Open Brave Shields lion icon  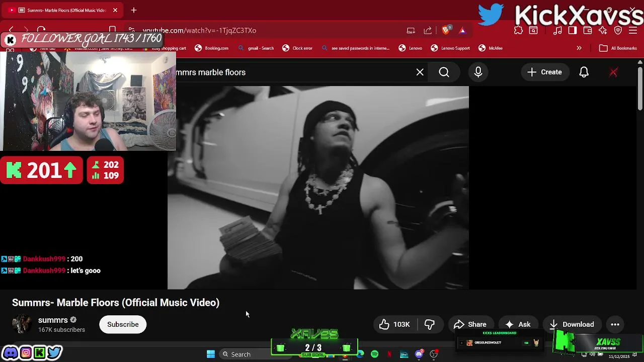(445, 30)
